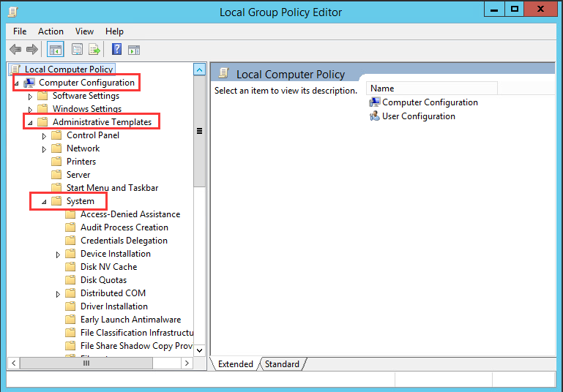Click the Export List toolbar icon

point(94,50)
